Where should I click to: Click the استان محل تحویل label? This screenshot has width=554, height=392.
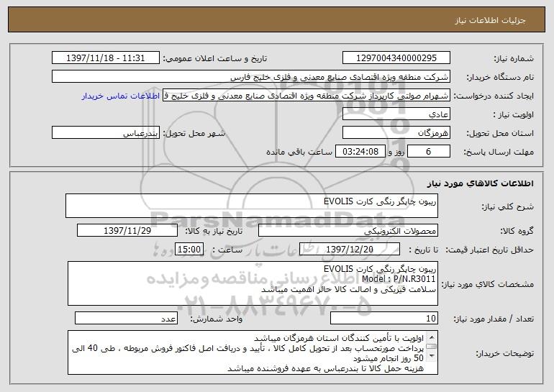tap(500, 133)
